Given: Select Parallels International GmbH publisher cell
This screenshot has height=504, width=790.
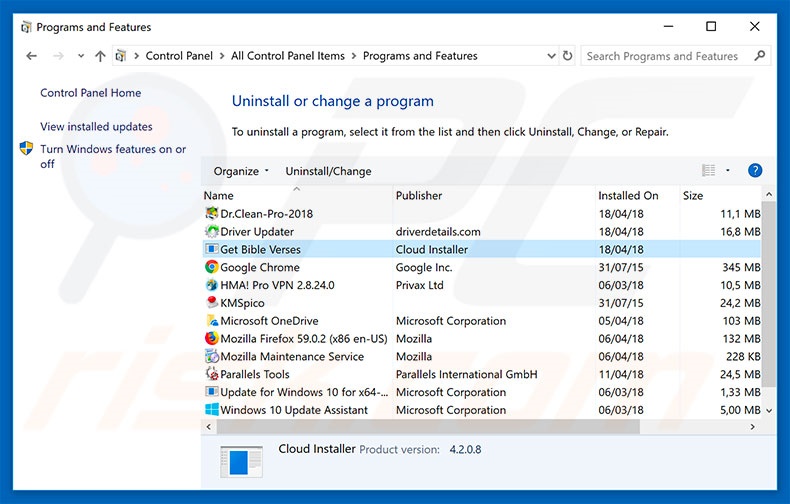Looking at the screenshot, I should click(x=467, y=374).
